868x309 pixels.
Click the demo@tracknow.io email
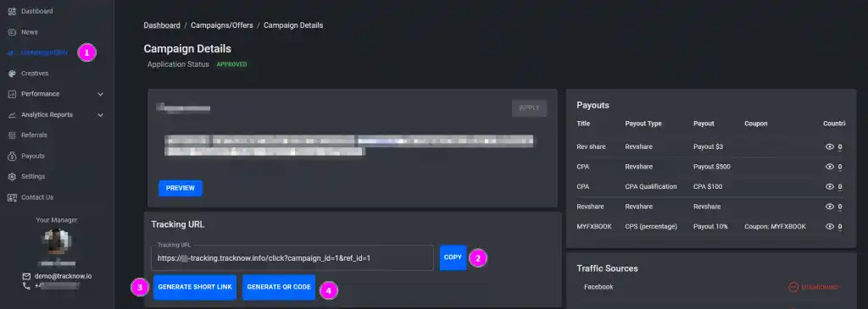pyautogui.click(x=63, y=276)
